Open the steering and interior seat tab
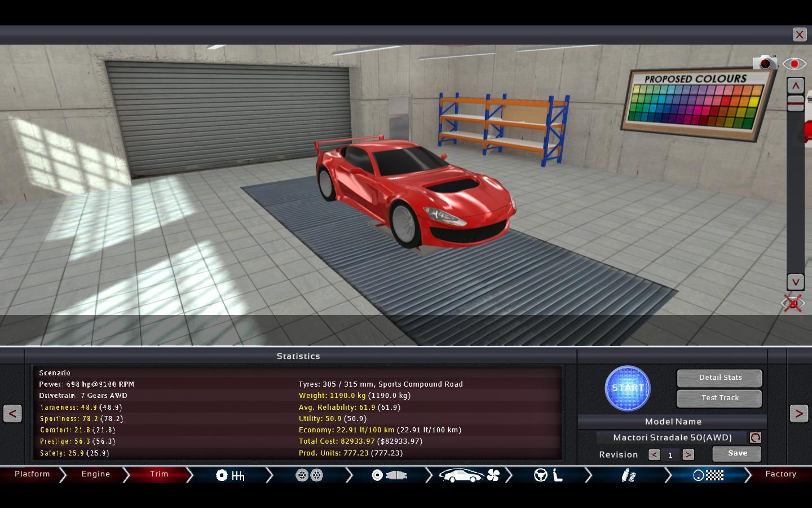Screen dimensions: 812x508 click(549, 475)
